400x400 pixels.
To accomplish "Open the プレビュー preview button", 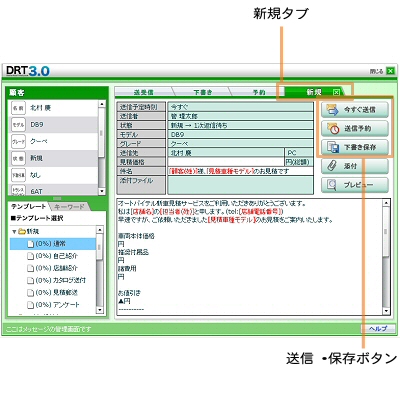I will 355,185.
